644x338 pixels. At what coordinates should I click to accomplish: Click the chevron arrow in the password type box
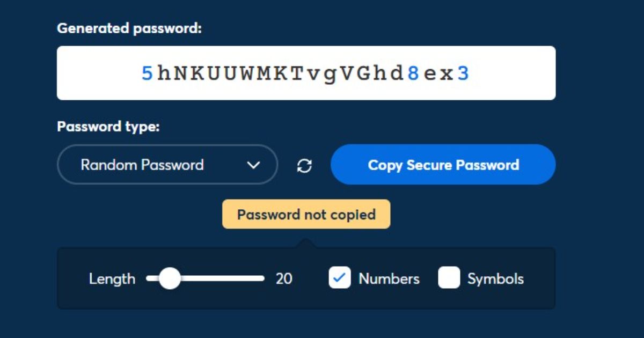pos(253,165)
